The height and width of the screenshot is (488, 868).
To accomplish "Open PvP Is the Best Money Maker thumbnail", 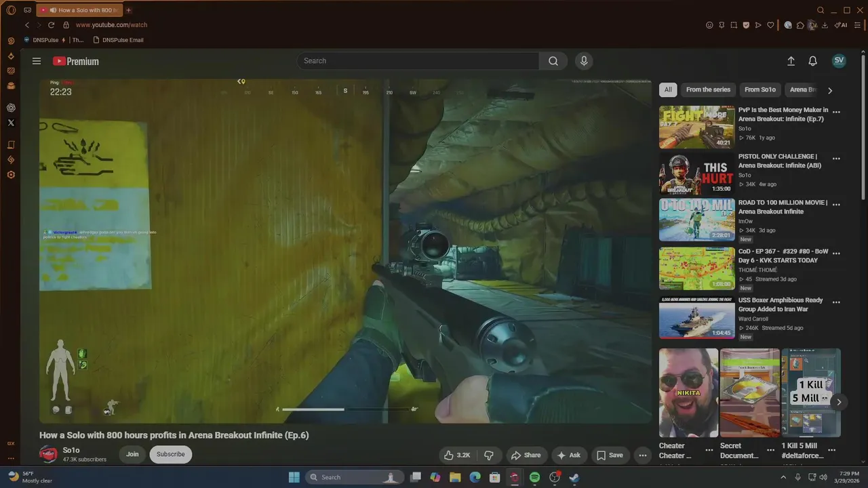I will 697,127.
